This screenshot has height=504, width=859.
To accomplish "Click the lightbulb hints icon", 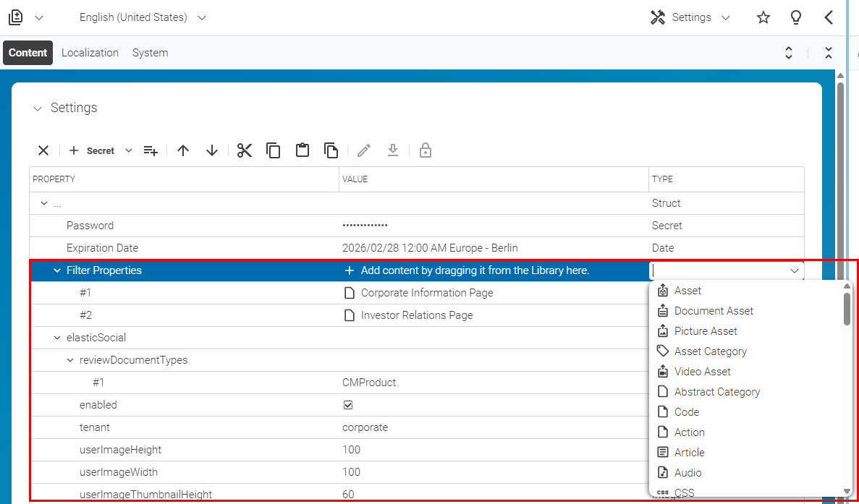I will (x=795, y=17).
